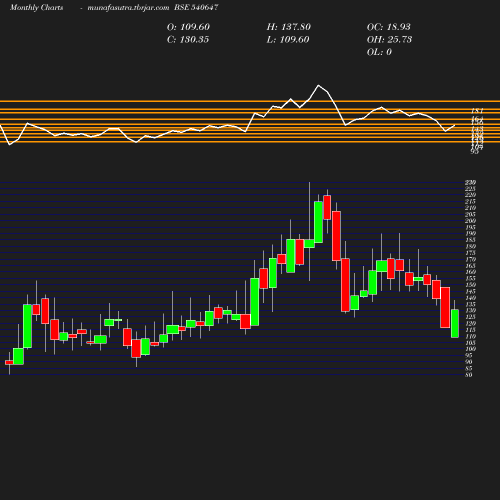The height and width of the screenshot is (500, 500).
Task: Click the 200 price axis label
Action: coord(470,221)
